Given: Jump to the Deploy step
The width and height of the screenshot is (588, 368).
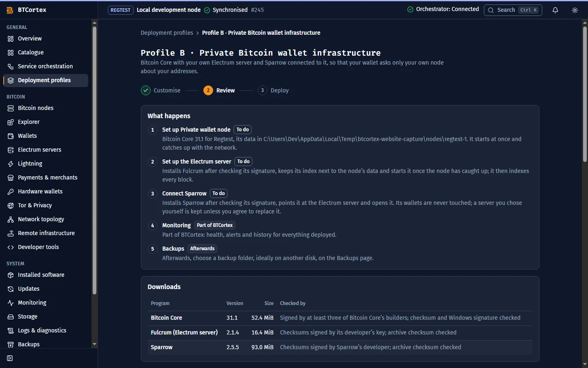Looking at the screenshot, I should pos(273,90).
